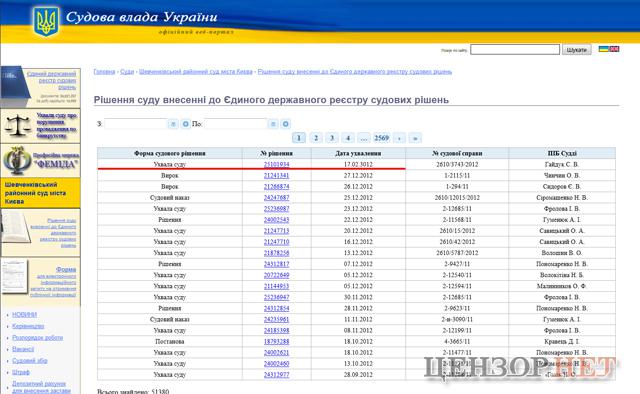Switch language using the Ukrainian flag
The width and height of the screenshot is (640, 394).
tap(604, 49)
